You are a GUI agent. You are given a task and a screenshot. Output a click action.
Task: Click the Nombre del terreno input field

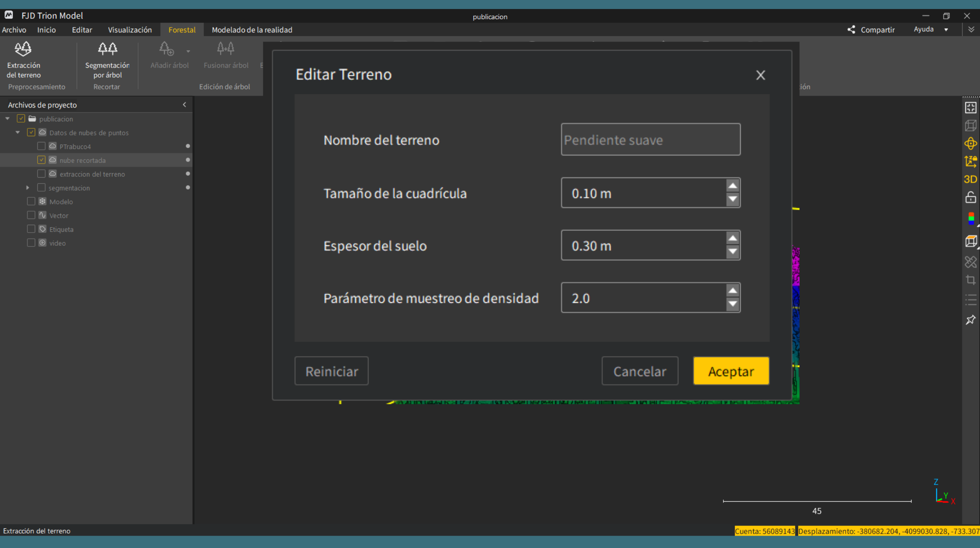[x=650, y=139]
